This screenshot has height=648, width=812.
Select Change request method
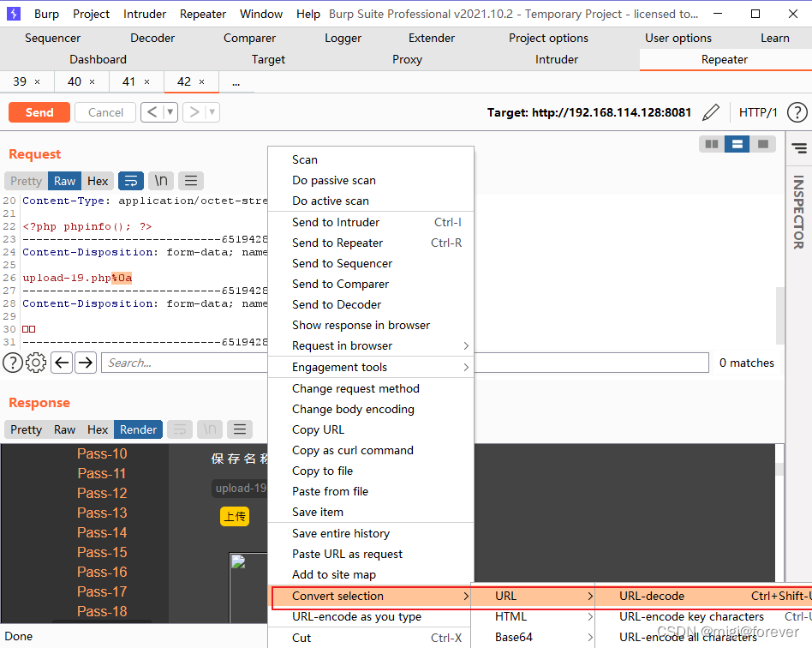[x=371, y=389]
